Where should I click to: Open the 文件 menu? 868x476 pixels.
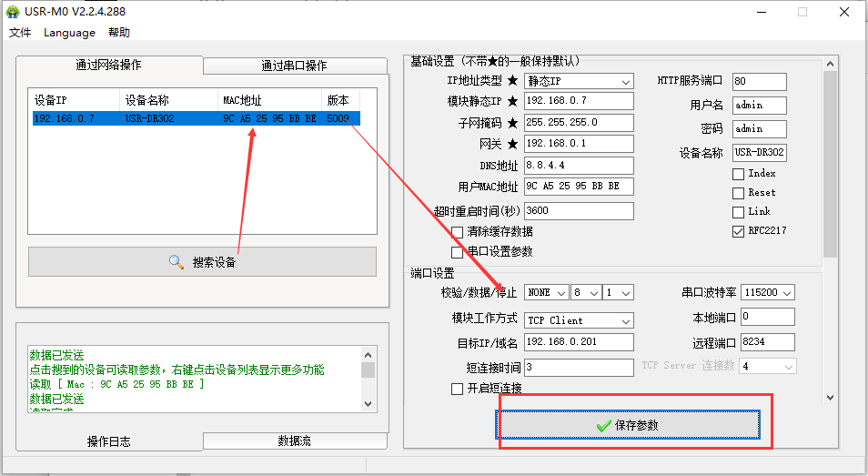(20, 33)
